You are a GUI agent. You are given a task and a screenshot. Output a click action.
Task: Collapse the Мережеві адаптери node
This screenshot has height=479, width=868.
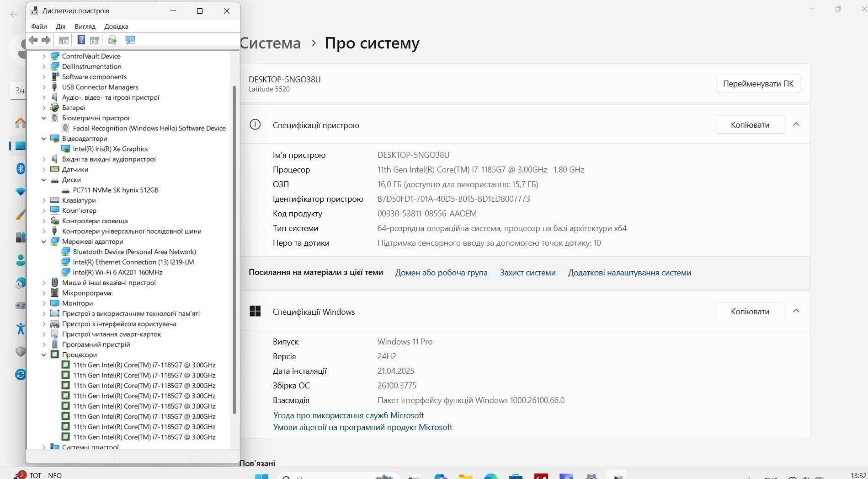[44, 242]
